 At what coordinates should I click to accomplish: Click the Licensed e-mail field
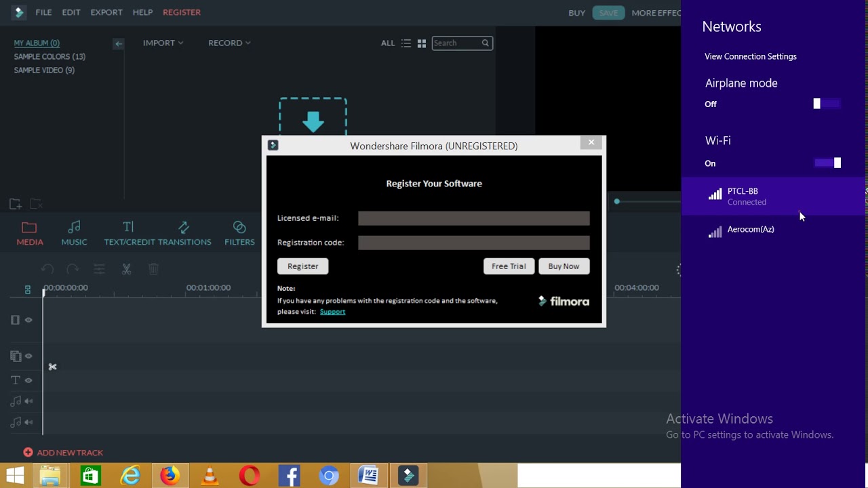[x=473, y=218]
